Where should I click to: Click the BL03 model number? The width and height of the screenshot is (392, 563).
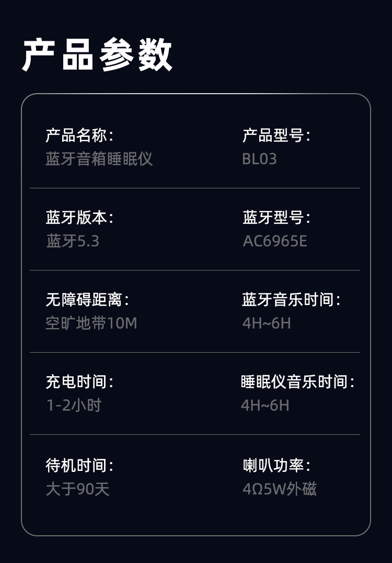259,159
